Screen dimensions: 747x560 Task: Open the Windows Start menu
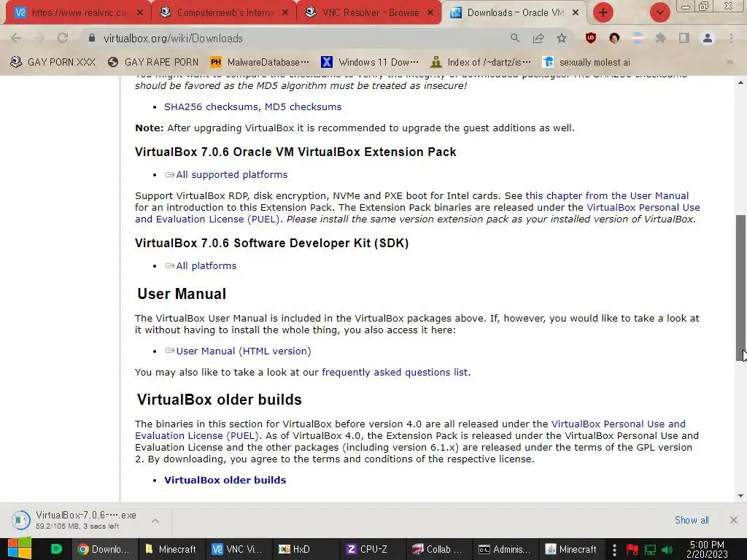tap(20, 548)
